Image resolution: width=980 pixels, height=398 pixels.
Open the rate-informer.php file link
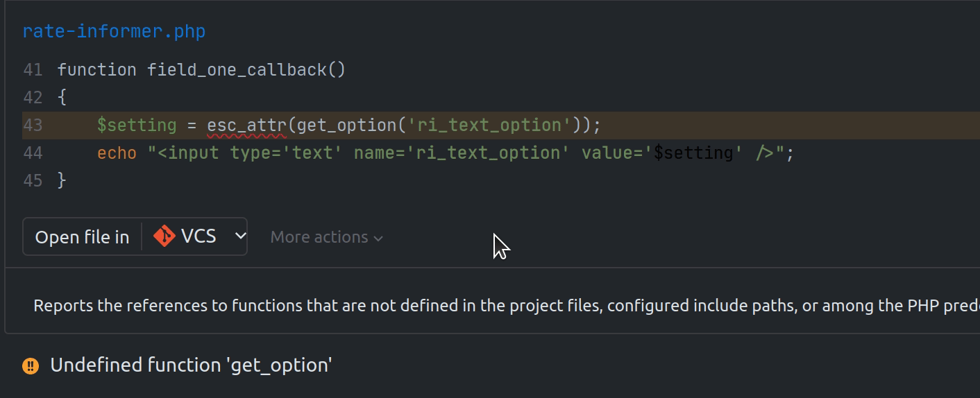[x=114, y=32]
